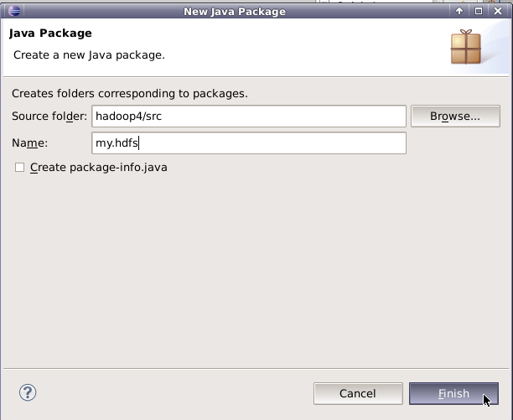Click the 'Create a new Java package.' description
The image size is (513, 420).
pos(90,55)
